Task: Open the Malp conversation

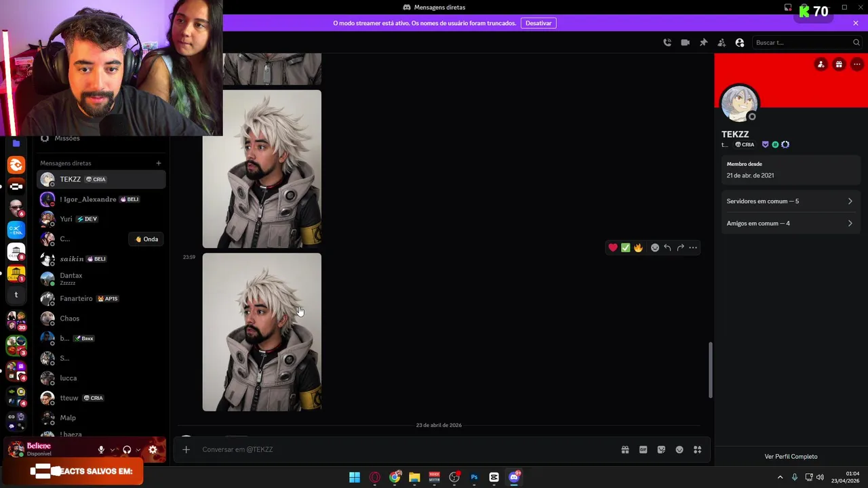Action: click(x=102, y=418)
